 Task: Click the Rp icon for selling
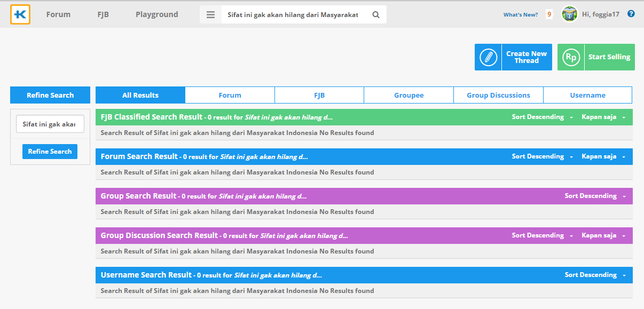coord(571,57)
